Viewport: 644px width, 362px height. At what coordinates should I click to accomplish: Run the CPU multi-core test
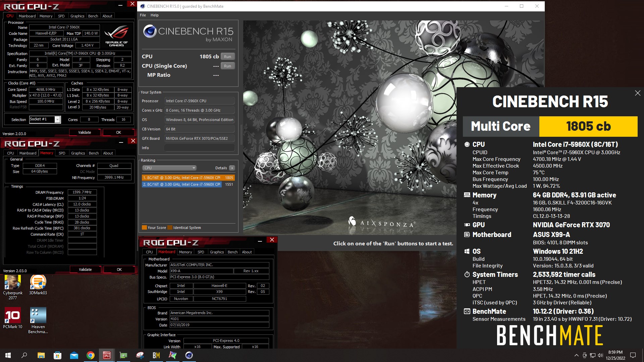point(227,57)
